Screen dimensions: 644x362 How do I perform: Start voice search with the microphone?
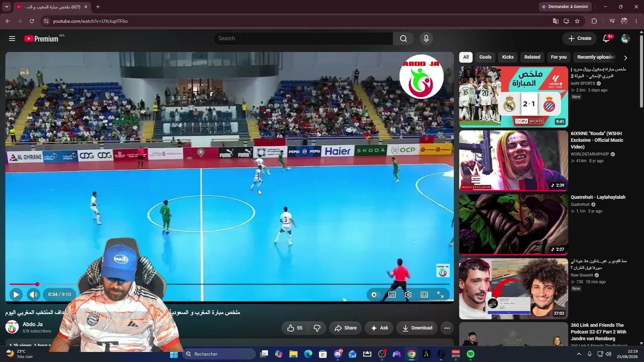(x=426, y=39)
